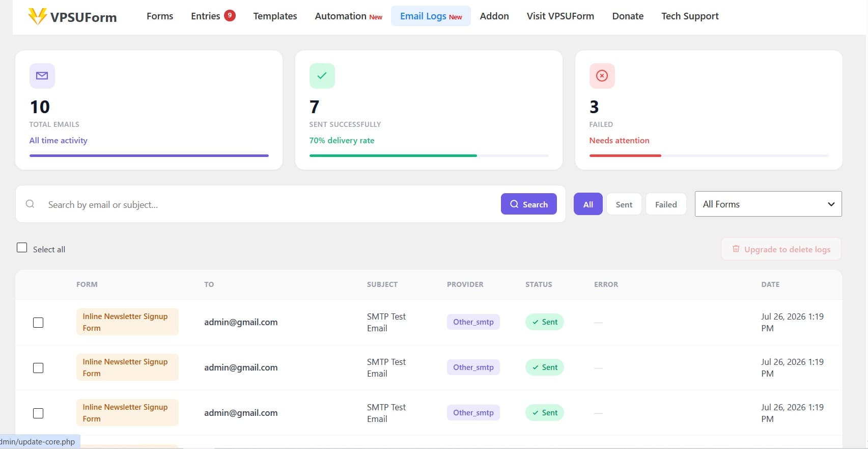
Task: Check the first Inline Newsletter Signup Form row checkbox
Action: [38, 323]
